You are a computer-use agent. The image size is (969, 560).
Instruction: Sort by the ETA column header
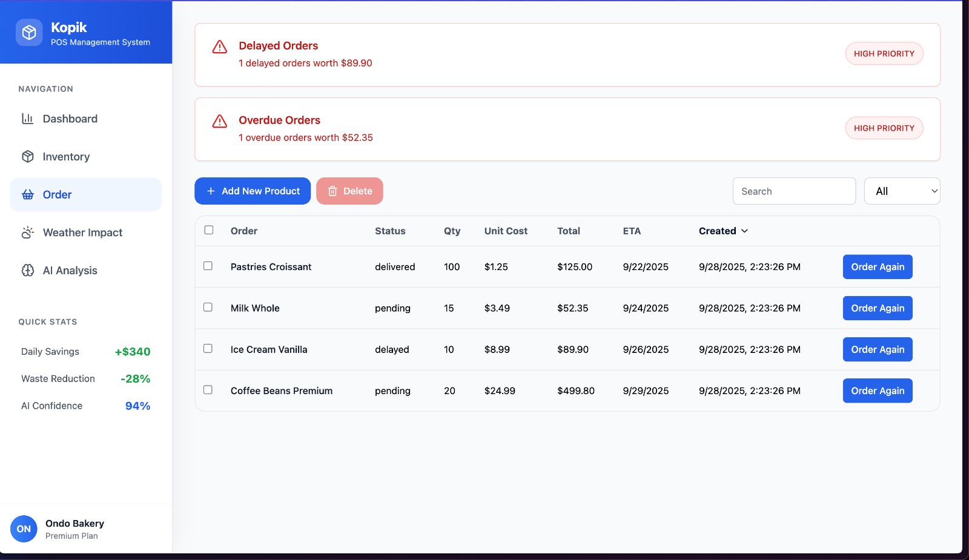632,231
